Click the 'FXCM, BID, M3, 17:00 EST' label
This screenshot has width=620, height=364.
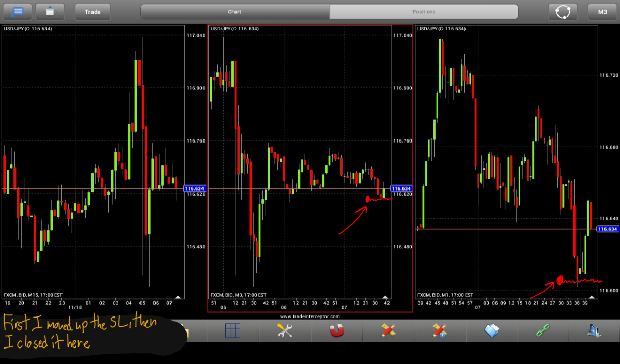(238, 295)
